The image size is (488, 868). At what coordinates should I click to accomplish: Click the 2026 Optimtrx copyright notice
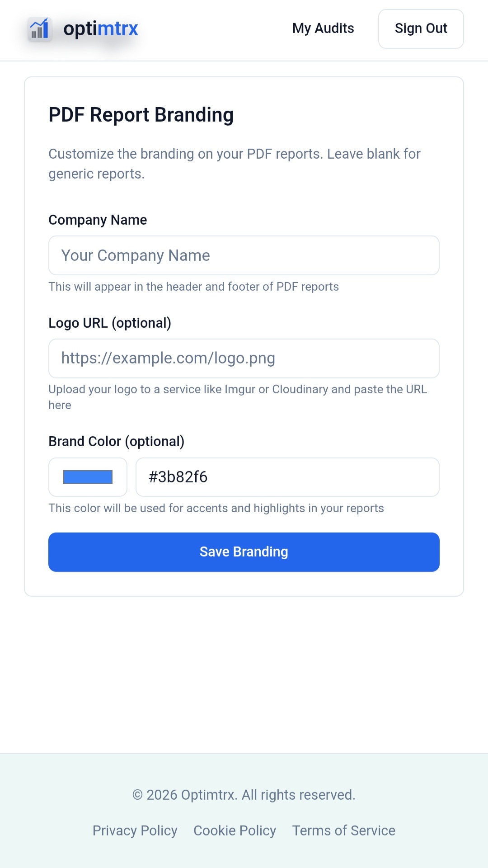[244, 795]
